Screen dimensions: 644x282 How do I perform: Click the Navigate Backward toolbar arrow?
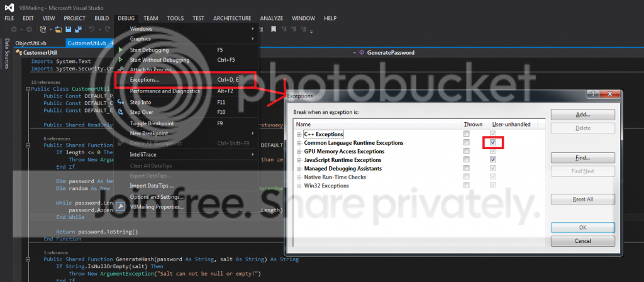[x=14, y=29]
